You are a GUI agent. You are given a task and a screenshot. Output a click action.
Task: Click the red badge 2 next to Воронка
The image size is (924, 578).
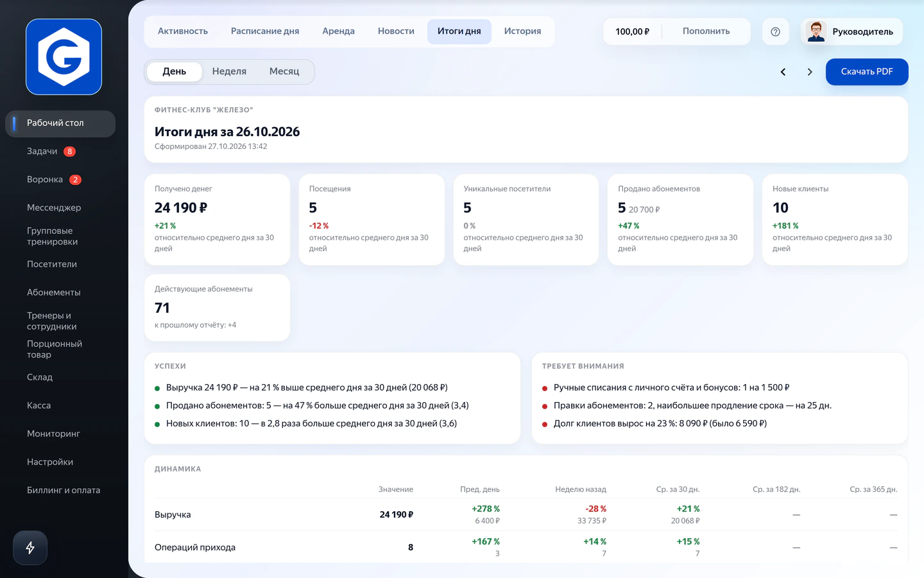click(75, 180)
